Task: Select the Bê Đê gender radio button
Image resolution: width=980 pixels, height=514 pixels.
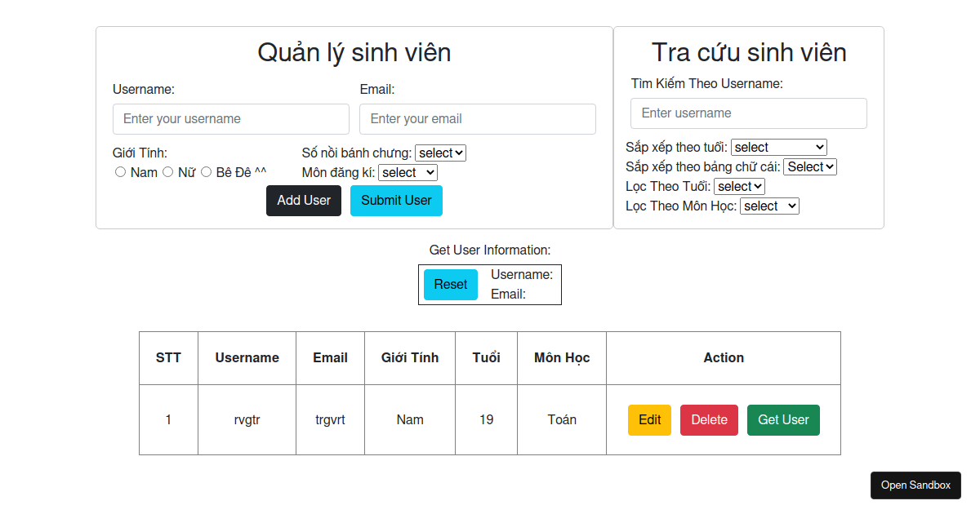Action: coord(206,172)
